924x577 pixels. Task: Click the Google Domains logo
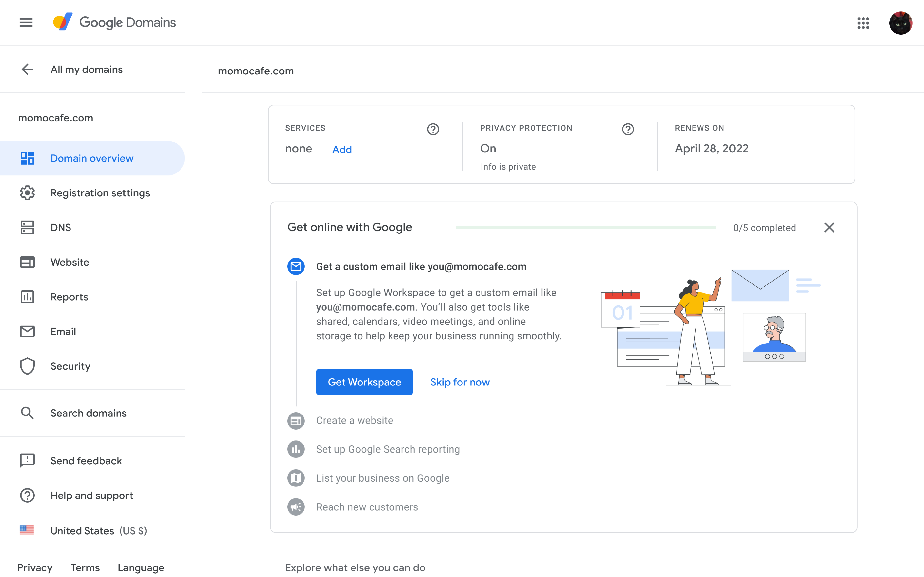pyautogui.click(x=114, y=22)
